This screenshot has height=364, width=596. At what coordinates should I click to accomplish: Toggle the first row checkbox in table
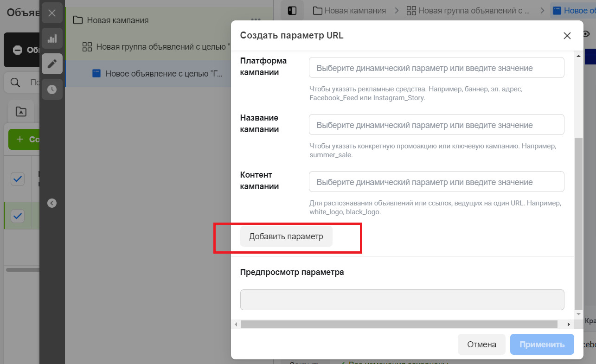pos(18,179)
